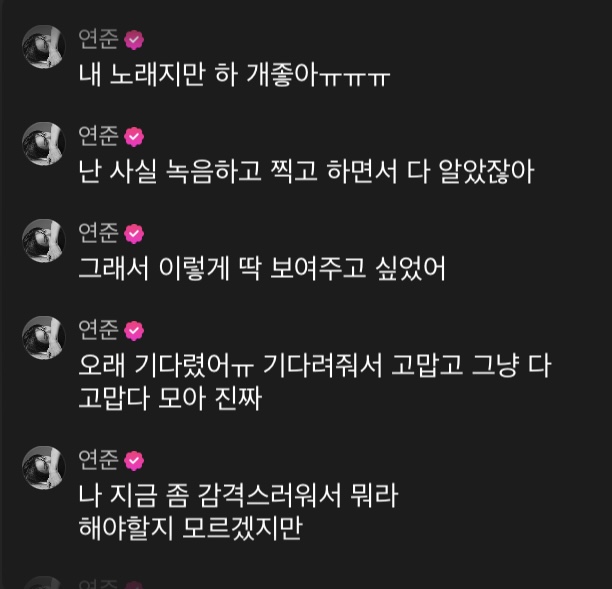Click verified badge on first 연준 message
This screenshot has width=612, height=589.
click(134, 39)
